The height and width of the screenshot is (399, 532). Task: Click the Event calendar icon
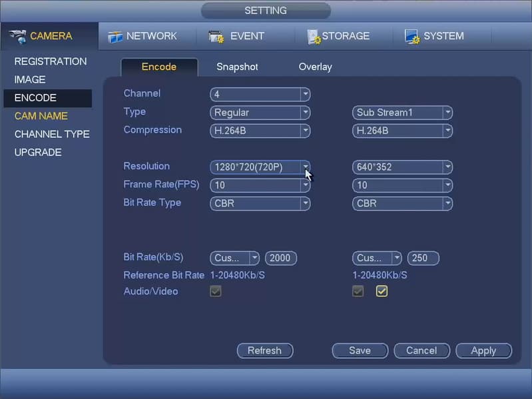pos(216,37)
